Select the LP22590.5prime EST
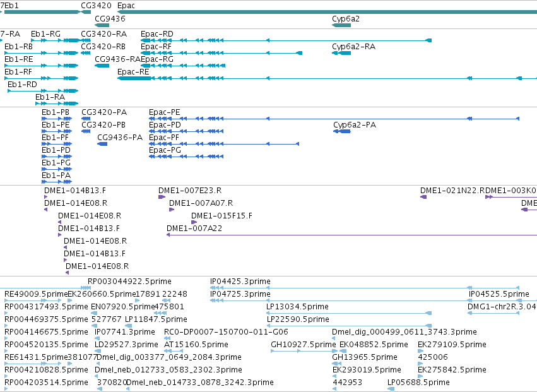The width and height of the screenshot is (537, 392). click(x=298, y=319)
